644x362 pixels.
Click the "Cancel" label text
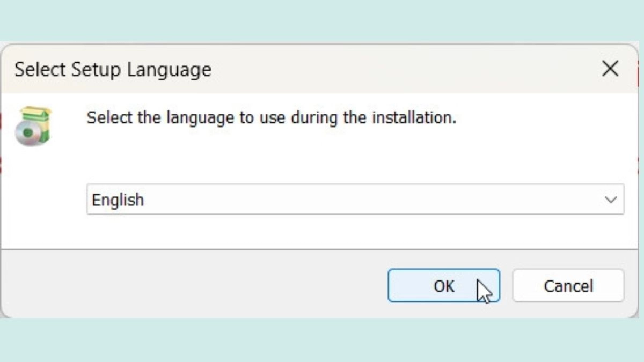click(x=568, y=286)
